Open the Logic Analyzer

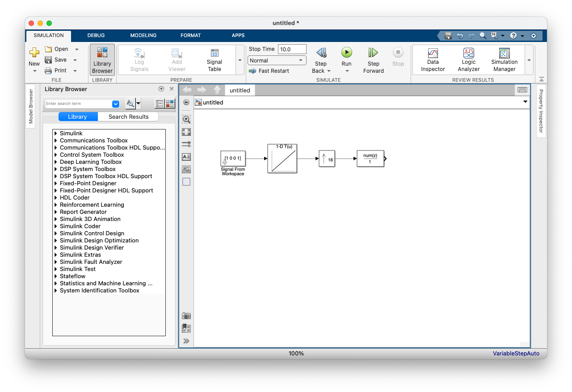coord(469,59)
